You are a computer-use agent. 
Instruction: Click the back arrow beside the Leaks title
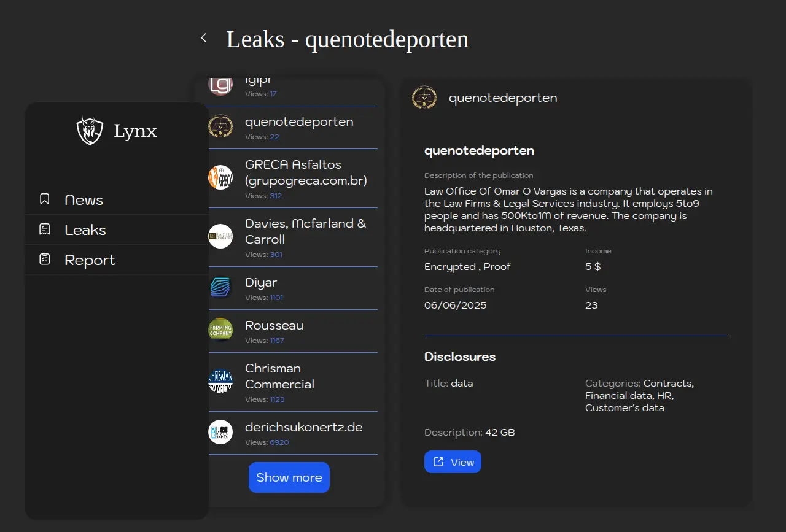204,38
